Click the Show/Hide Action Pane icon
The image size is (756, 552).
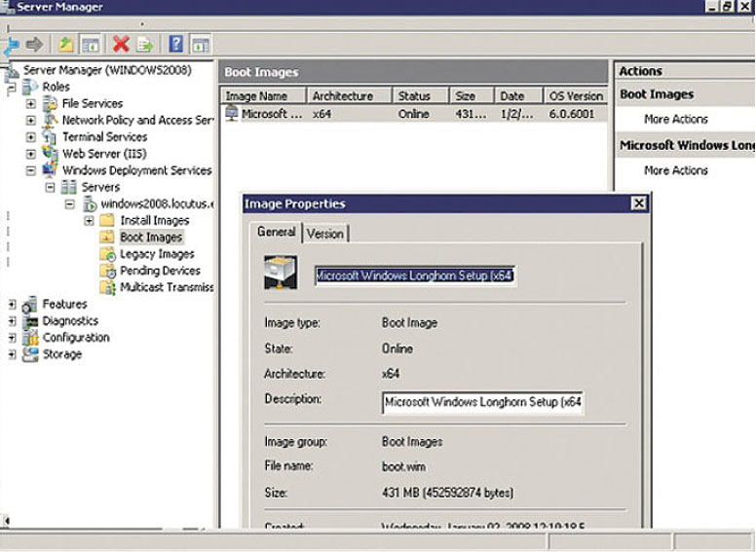tap(201, 45)
